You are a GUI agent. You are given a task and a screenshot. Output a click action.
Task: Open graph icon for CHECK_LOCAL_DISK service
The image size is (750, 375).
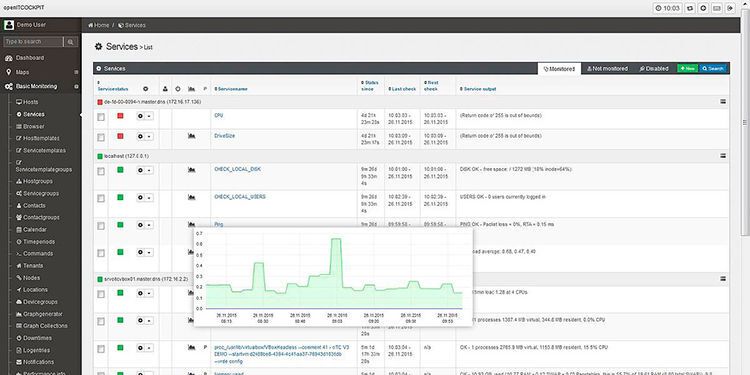[x=191, y=169]
